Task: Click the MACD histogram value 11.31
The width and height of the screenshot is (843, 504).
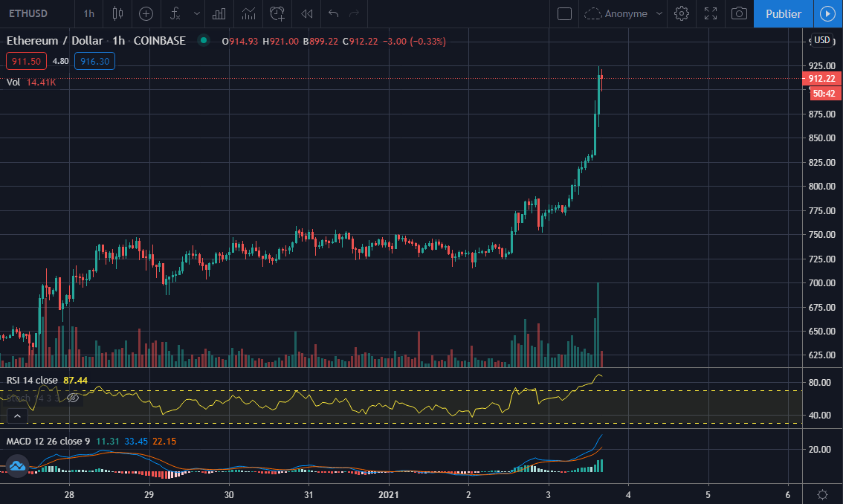Action: click(x=108, y=441)
